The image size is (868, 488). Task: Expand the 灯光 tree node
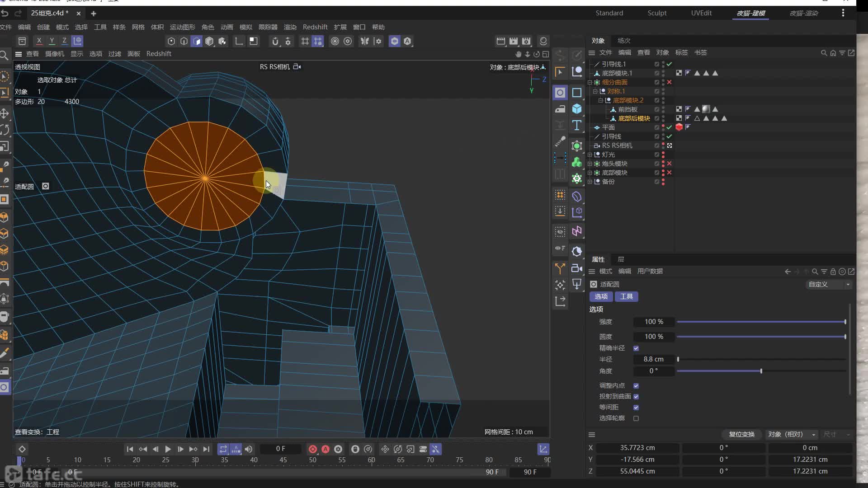pyautogui.click(x=590, y=155)
